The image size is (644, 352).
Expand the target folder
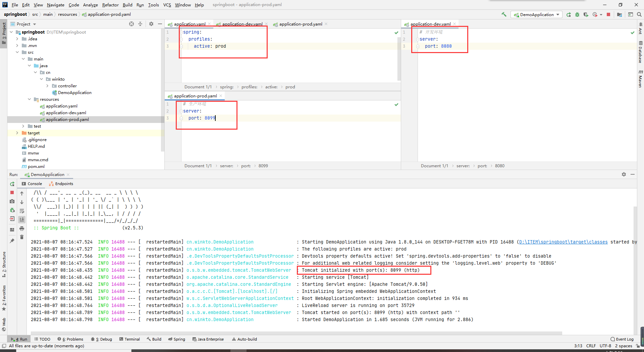17,133
